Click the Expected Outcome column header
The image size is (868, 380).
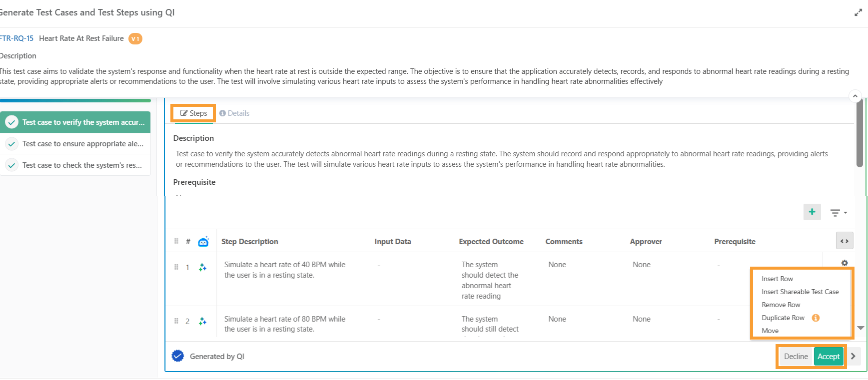pyautogui.click(x=491, y=242)
